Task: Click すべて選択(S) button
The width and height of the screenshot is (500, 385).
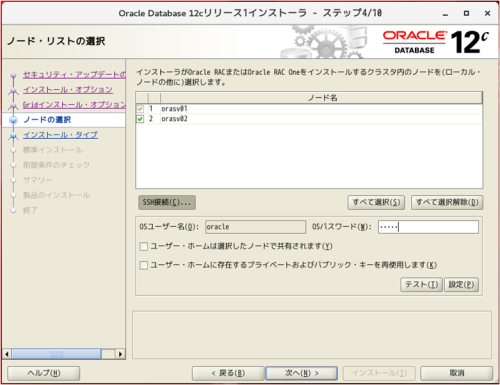Action: [x=376, y=202]
